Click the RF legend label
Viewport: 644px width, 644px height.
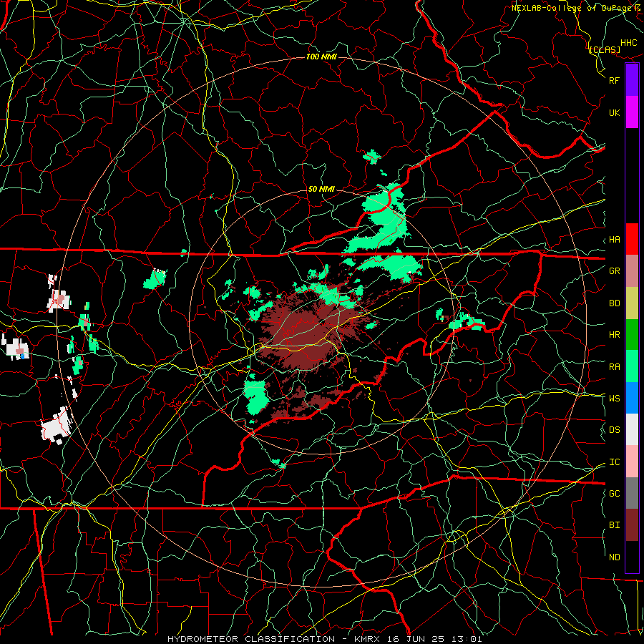pyautogui.click(x=614, y=80)
